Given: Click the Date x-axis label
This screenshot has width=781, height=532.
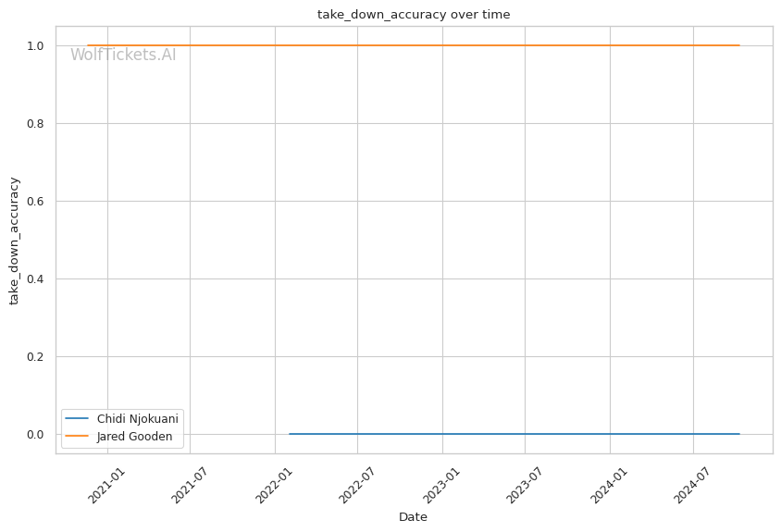Looking at the screenshot, I should click(x=413, y=517).
